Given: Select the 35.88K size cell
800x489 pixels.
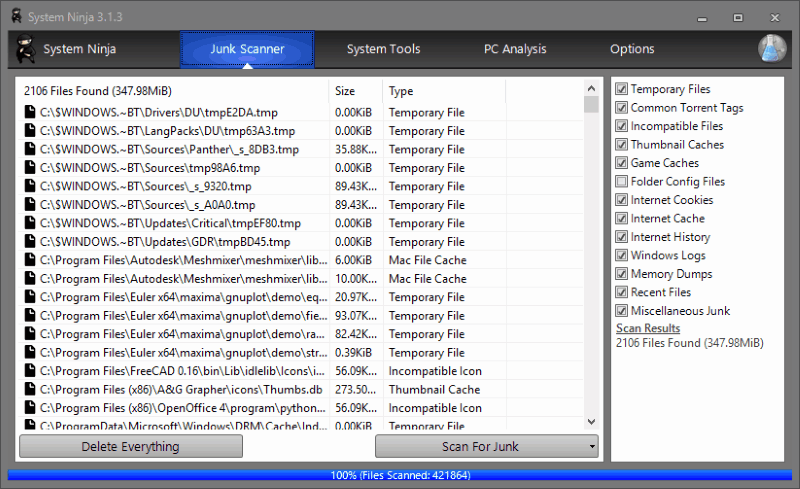Looking at the screenshot, I should [x=356, y=149].
